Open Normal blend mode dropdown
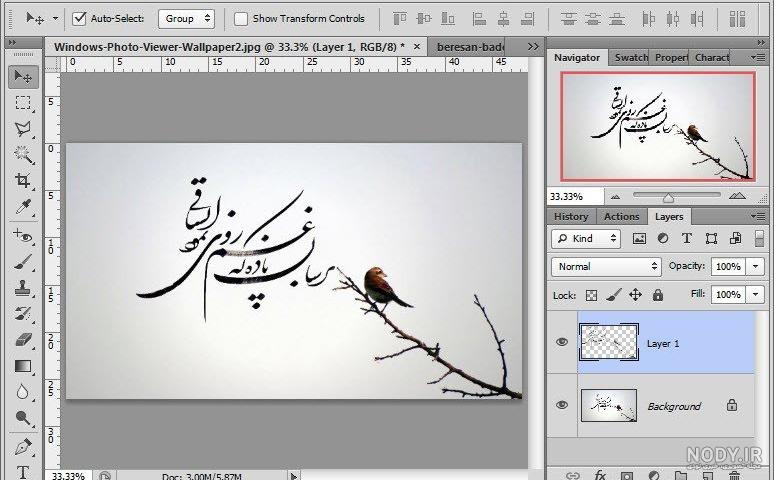774x480 pixels. coord(606,267)
